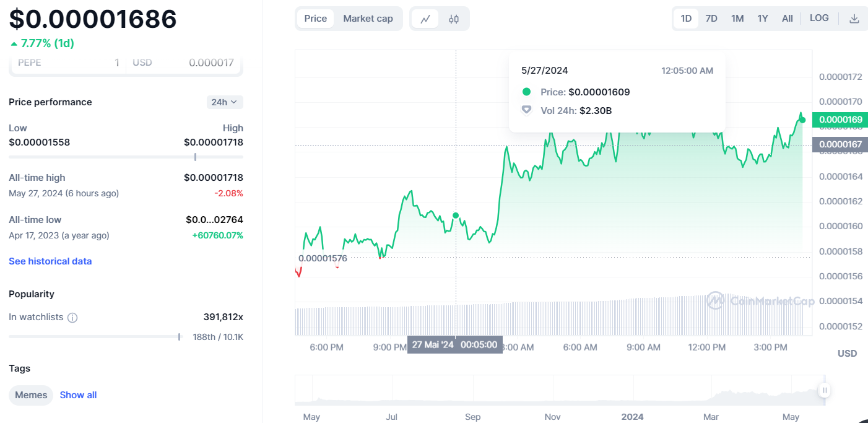Screen dimensions: 868x423
Task: Select the 7D time range tab
Action: click(x=711, y=19)
